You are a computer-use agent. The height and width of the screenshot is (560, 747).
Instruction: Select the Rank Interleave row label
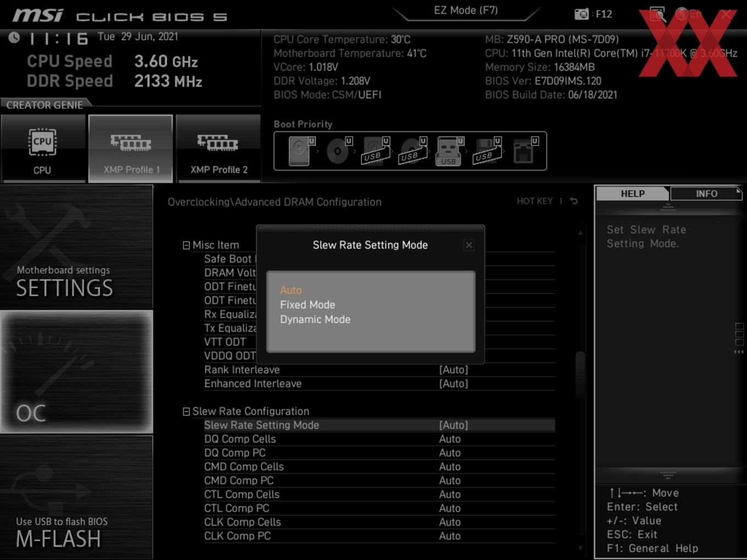[x=242, y=369]
